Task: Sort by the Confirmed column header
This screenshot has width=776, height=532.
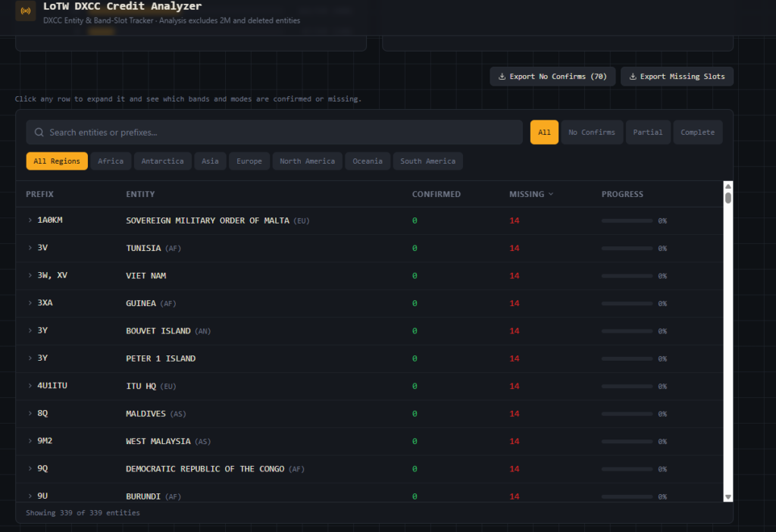Action: (436, 195)
